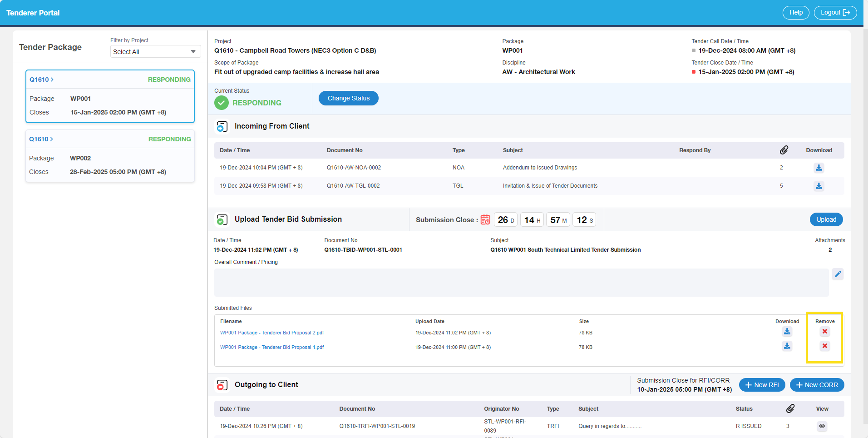The width and height of the screenshot is (868, 438).
Task: Click document number Q1610-TRFI-WP001-STL-0019
Action: pos(377,426)
